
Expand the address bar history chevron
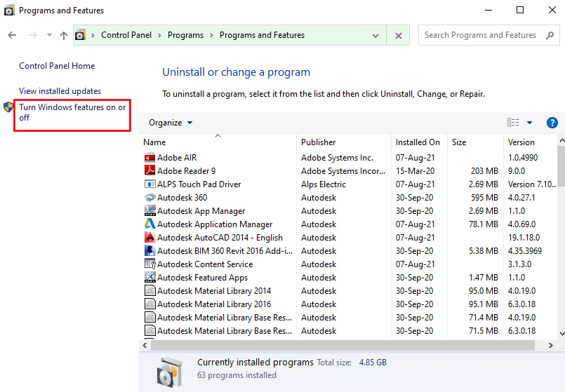[375, 36]
